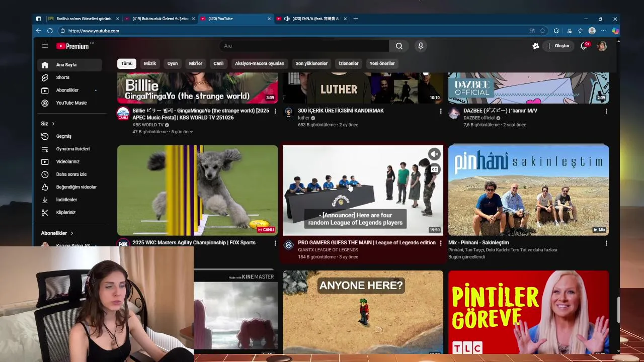Start voice search with the microphone icon
The width and height of the screenshot is (644, 362).
tap(421, 46)
